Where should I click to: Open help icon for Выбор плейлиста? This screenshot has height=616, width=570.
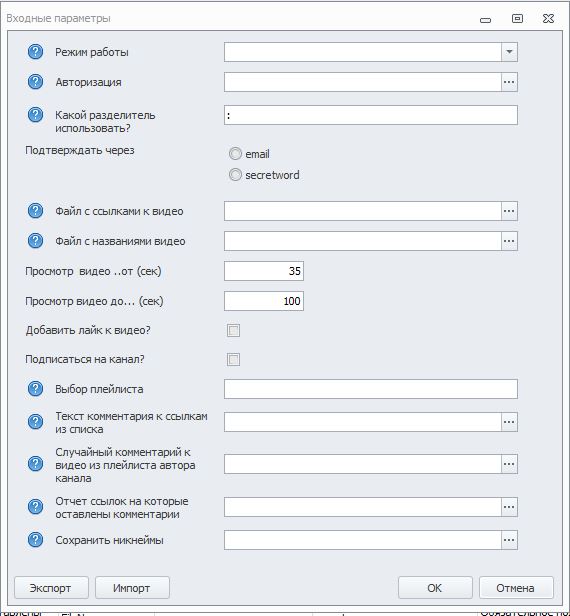click(x=35, y=389)
